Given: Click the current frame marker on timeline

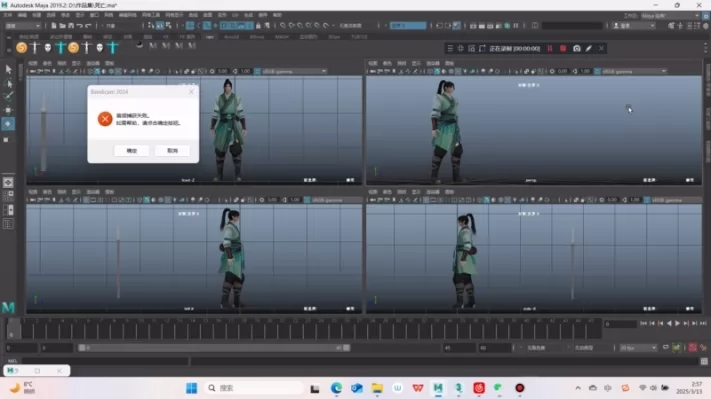Looking at the screenshot, I should 14,329.
